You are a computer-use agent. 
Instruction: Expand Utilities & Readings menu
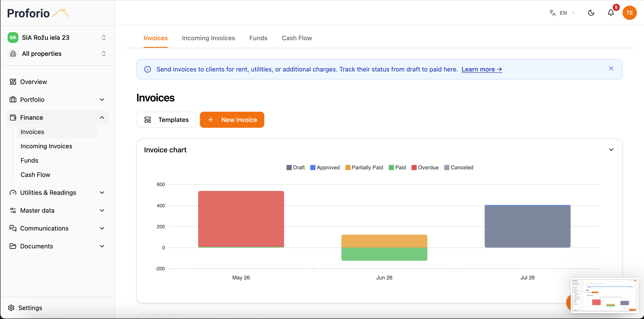click(102, 193)
